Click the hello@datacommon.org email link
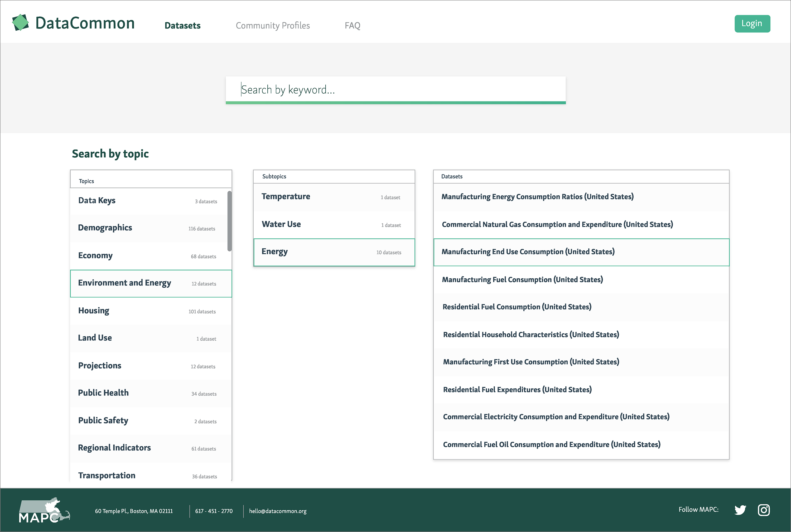Viewport: 791px width, 532px height. coord(278,511)
